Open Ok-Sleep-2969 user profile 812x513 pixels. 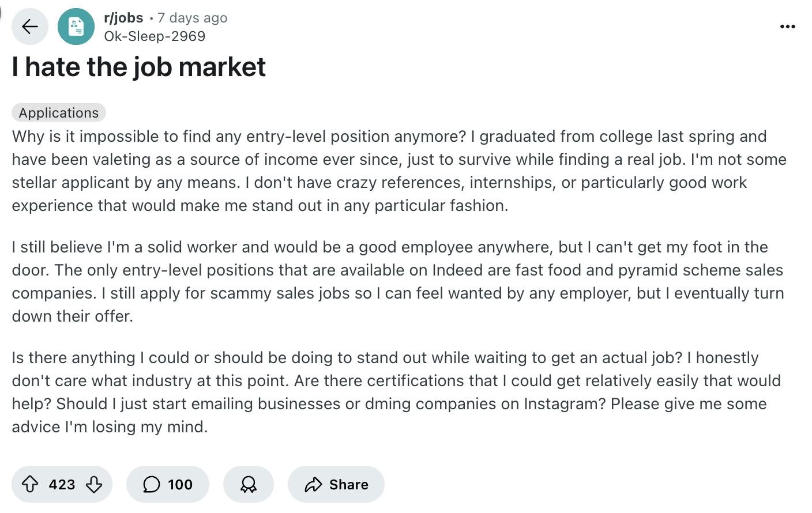[155, 36]
